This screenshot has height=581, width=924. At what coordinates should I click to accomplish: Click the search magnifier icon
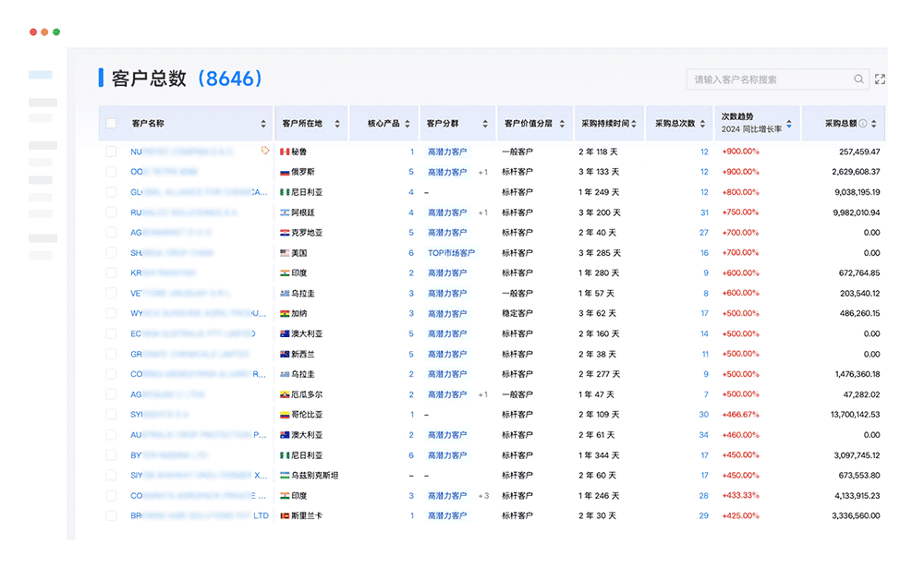pos(858,79)
